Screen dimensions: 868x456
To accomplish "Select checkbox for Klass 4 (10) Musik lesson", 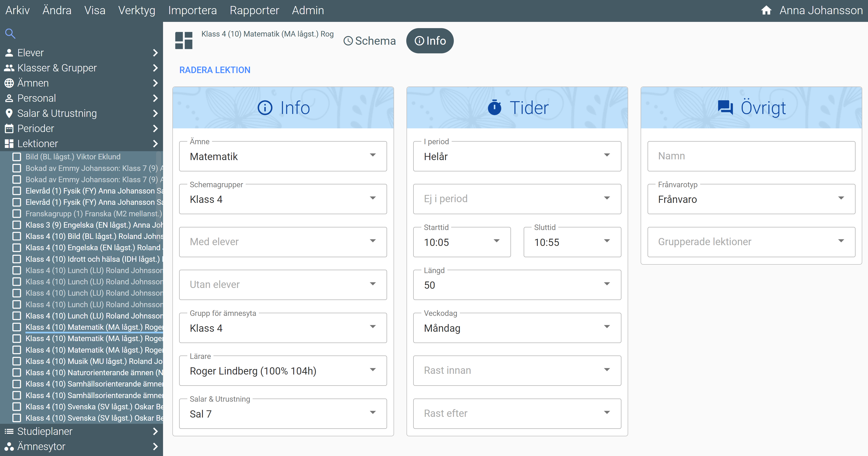I will pyautogui.click(x=17, y=361).
